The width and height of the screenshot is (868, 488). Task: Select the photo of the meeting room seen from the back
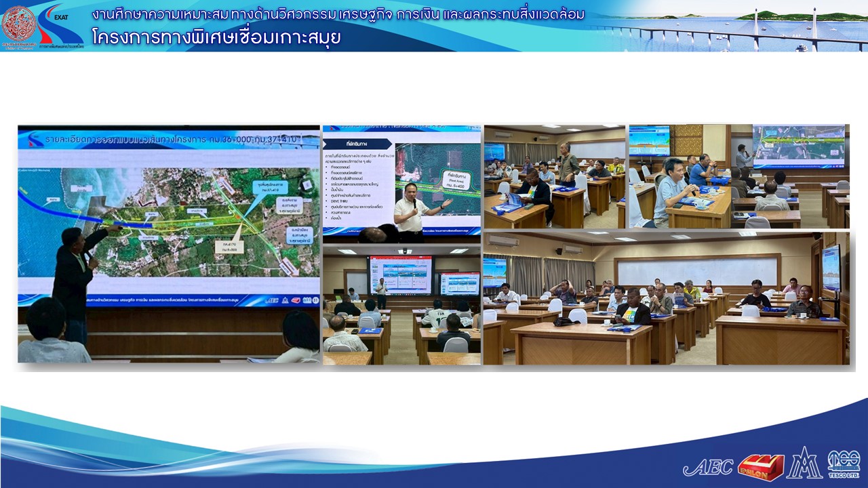point(401,305)
